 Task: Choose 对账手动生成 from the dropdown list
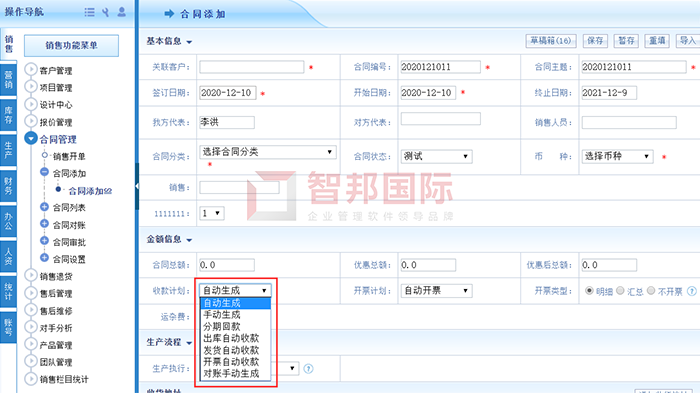(x=236, y=373)
